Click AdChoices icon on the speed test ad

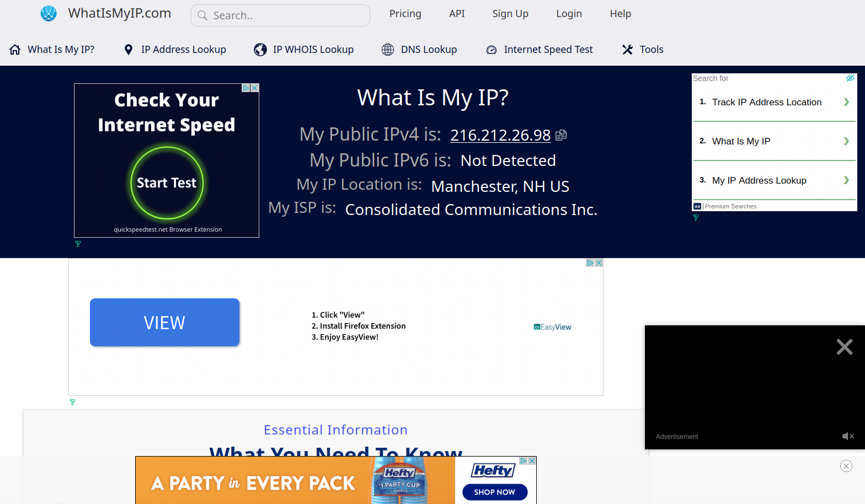(246, 88)
